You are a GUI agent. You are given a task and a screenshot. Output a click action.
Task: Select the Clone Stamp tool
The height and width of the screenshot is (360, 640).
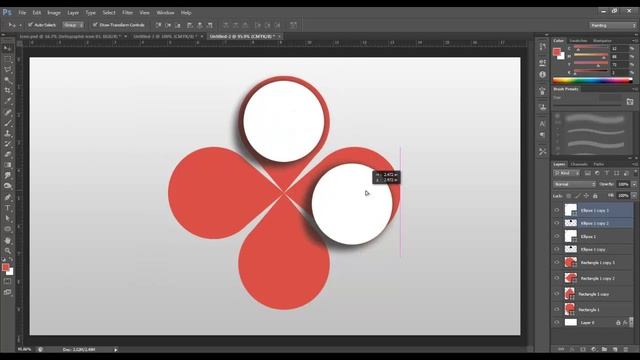point(7,133)
